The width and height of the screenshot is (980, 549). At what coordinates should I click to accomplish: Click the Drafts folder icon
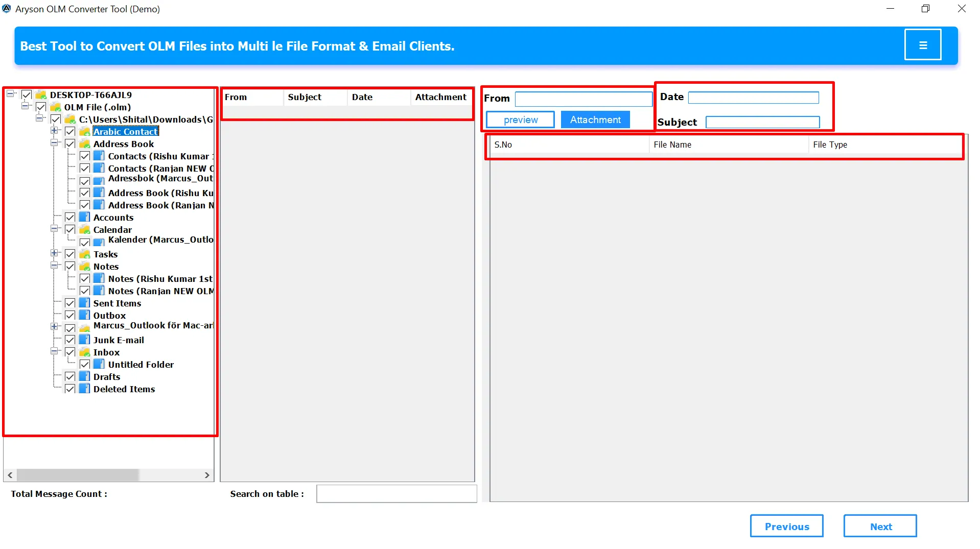[85, 376]
